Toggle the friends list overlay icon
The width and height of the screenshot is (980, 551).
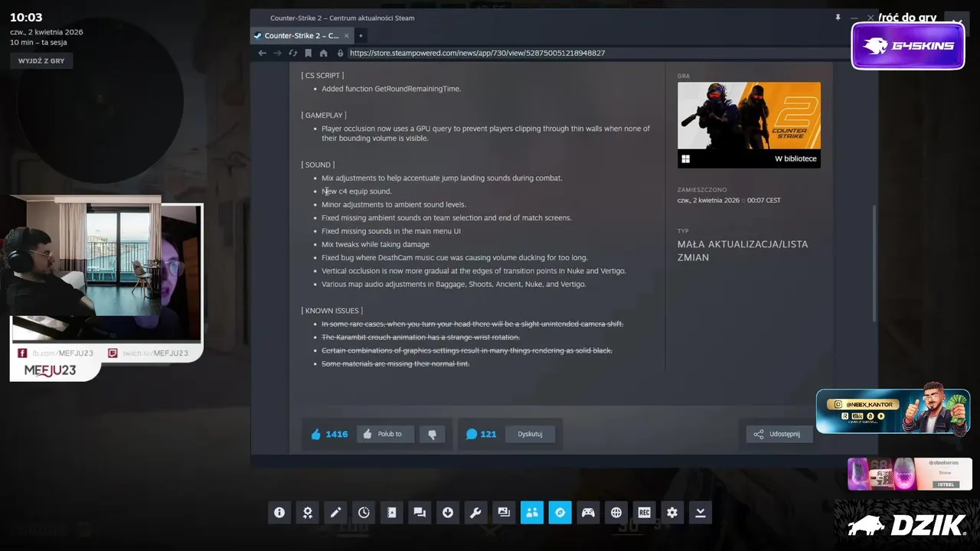tap(532, 513)
